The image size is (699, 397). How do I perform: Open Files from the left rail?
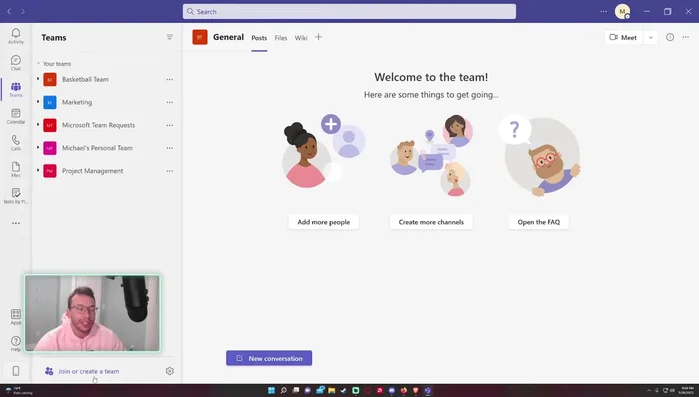(x=16, y=170)
